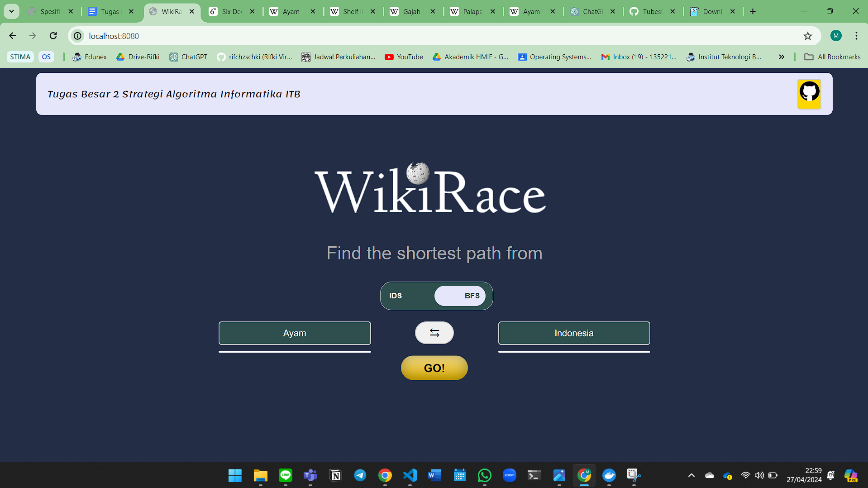Open the rifchzschki GitHub bookmark

coord(255,57)
